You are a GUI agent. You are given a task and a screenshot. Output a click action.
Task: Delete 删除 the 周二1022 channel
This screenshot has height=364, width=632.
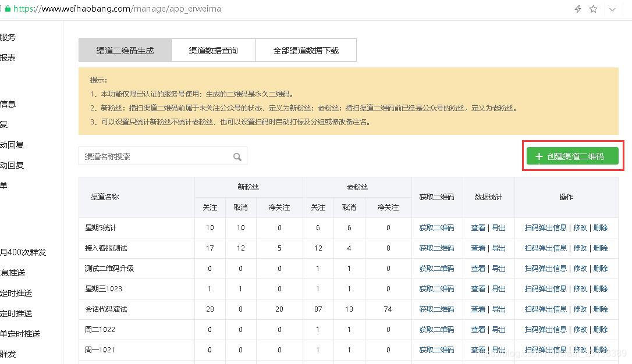pyautogui.click(x=601, y=329)
